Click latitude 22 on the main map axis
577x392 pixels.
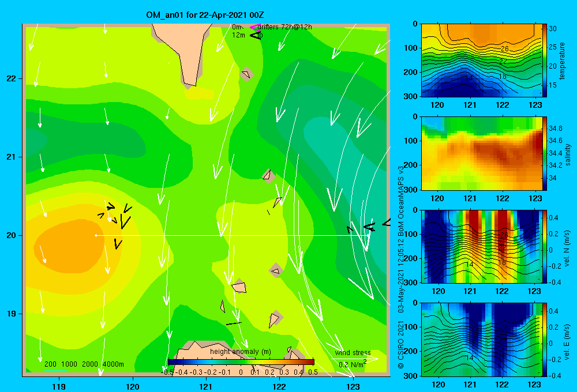coord(12,79)
